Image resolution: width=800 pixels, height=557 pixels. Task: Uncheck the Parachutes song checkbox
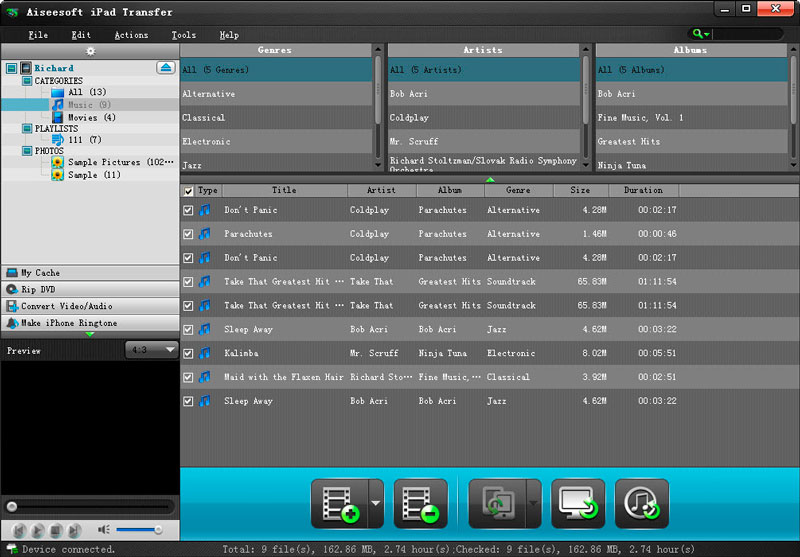[188, 234]
